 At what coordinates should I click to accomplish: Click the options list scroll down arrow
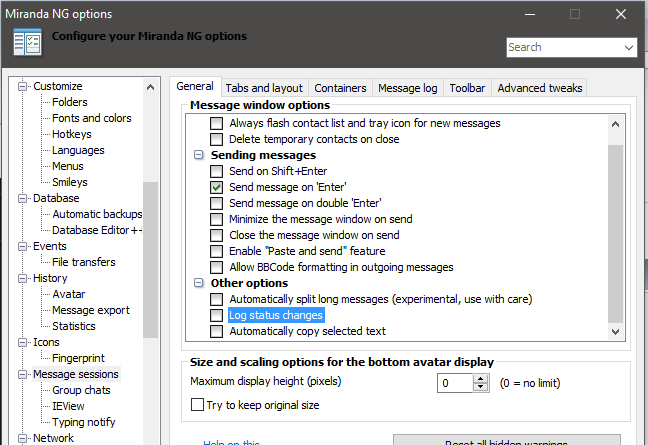tap(615, 331)
